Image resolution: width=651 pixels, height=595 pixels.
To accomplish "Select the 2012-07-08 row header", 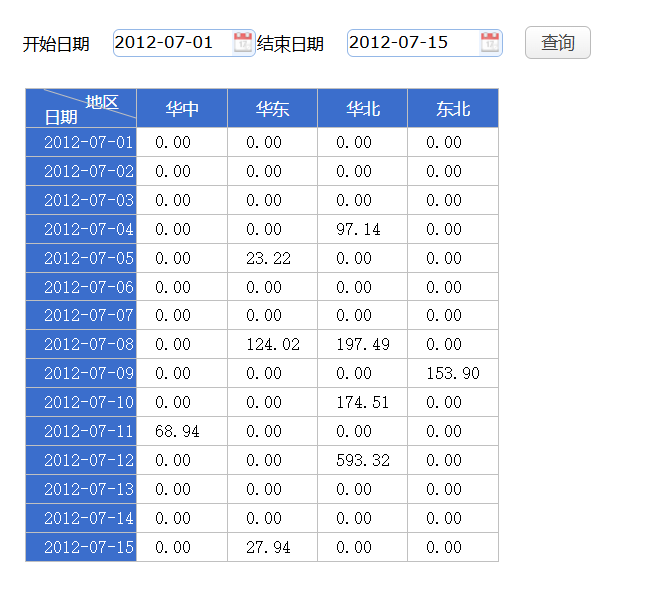I will pyautogui.click(x=81, y=344).
